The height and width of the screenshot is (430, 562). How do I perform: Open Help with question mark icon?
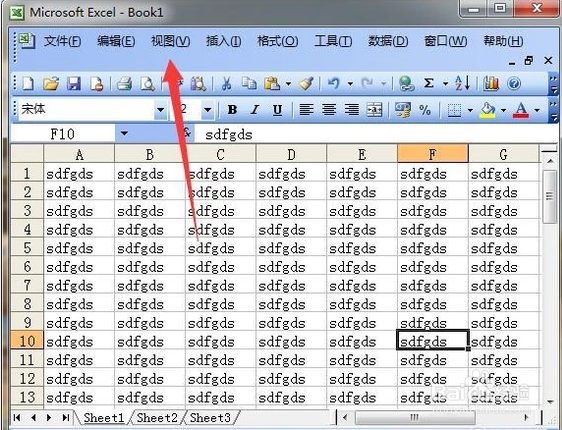(x=514, y=84)
